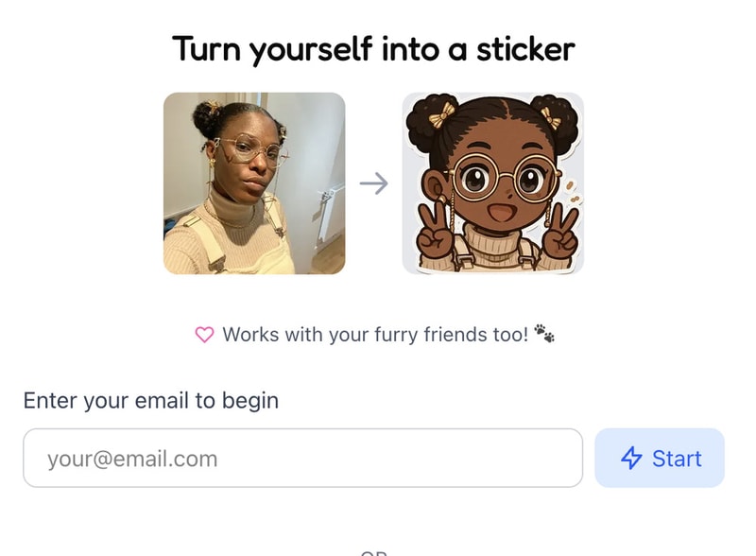Click the "Enter your email to begin" label
Image resolution: width=756 pixels, height=556 pixels.
point(151,400)
